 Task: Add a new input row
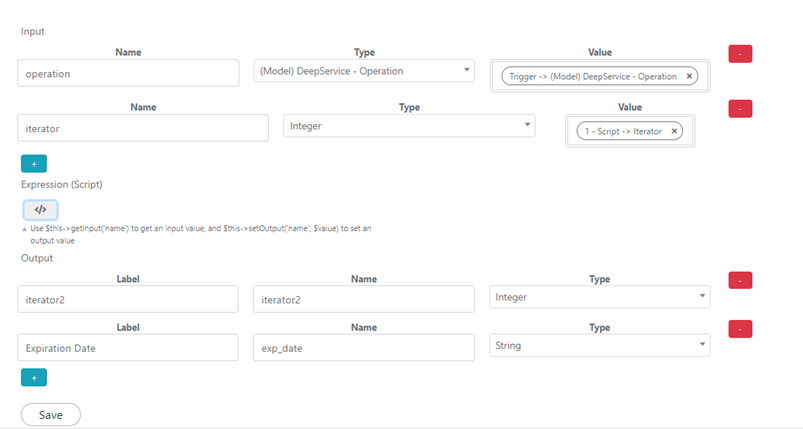34,164
